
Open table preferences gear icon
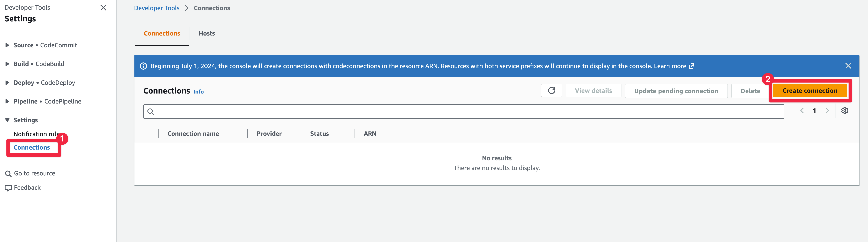pos(844,110)
